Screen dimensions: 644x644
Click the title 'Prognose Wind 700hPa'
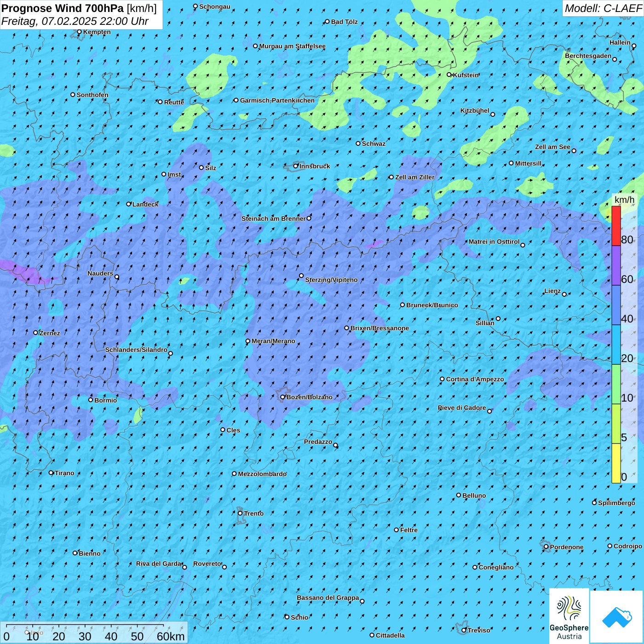pyautogui.click(x=63, y=8)
